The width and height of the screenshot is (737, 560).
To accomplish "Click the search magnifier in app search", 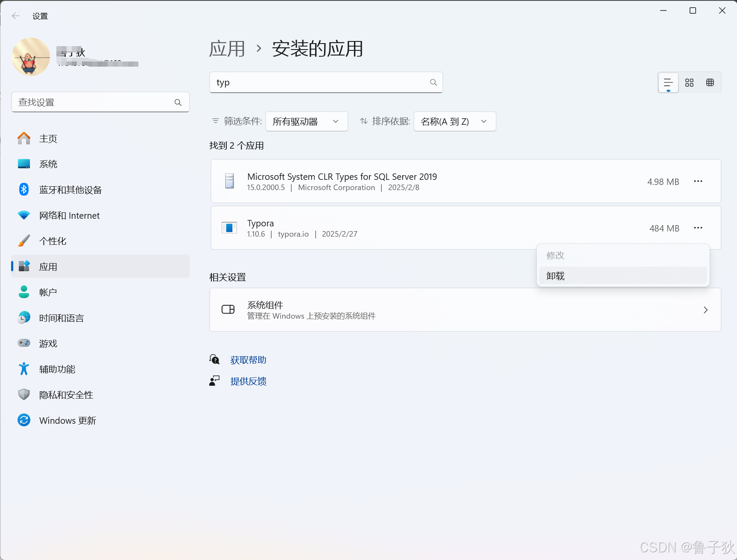I will (433, 82).
